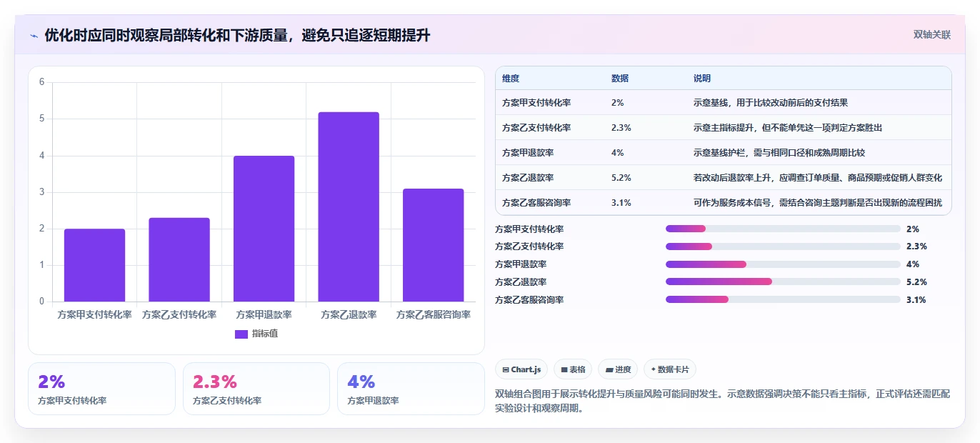Select the 进度 chip
The height and width of the screenshot is (443, 980).
618,369
